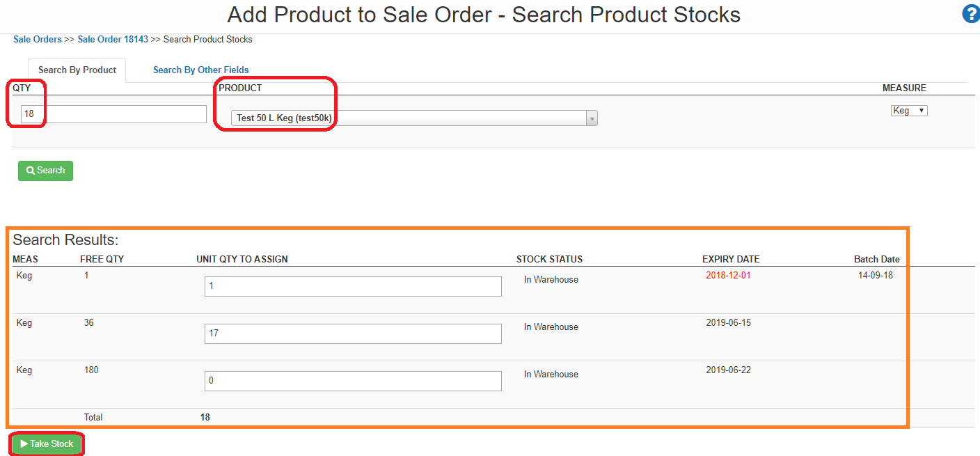This screenshot has width=980, height=456.
Task: Click the bold total value 18
Action: (x=205, y=418)
